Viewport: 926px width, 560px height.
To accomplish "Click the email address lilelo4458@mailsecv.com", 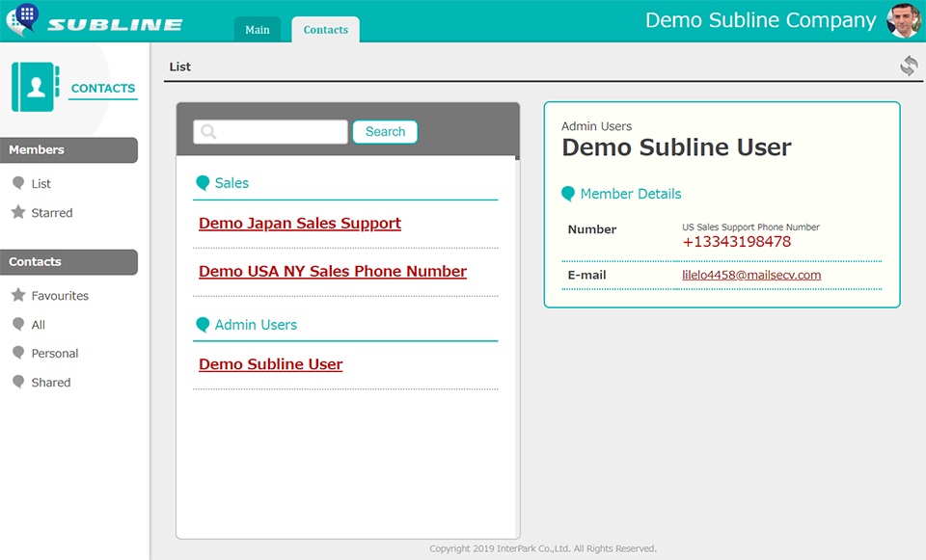I will [751, 275].
